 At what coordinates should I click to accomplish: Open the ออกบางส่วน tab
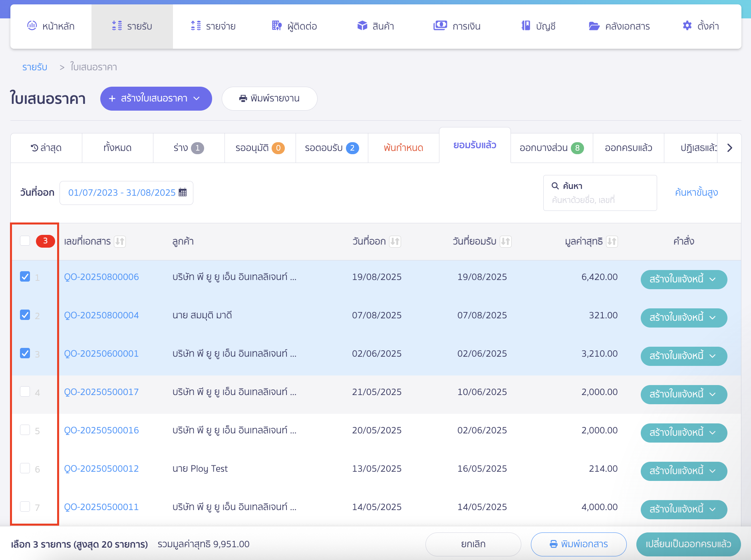click(551, 148)
